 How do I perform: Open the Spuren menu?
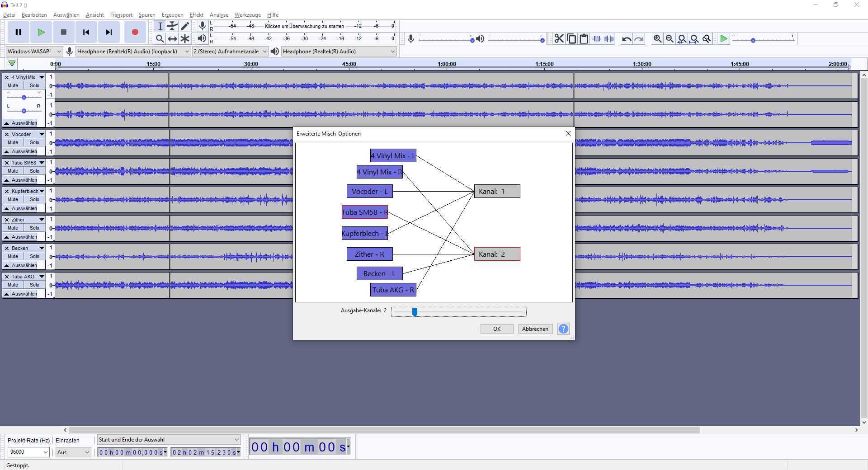click(x=147, y=15)
